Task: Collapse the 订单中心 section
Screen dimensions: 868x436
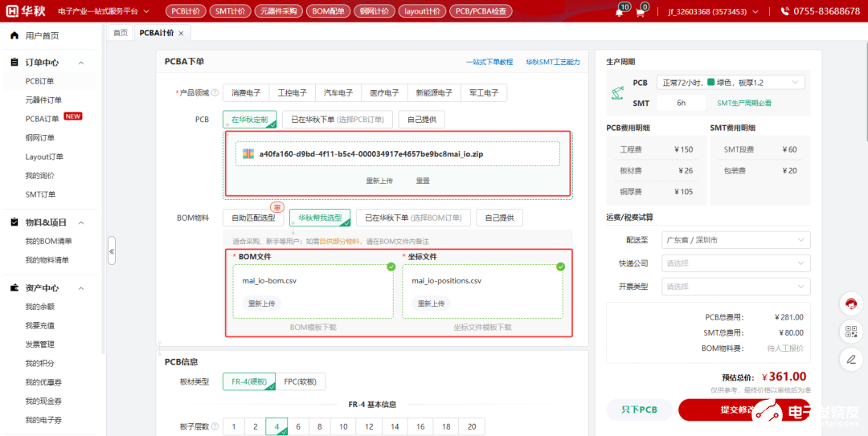Action: [81, 63]
